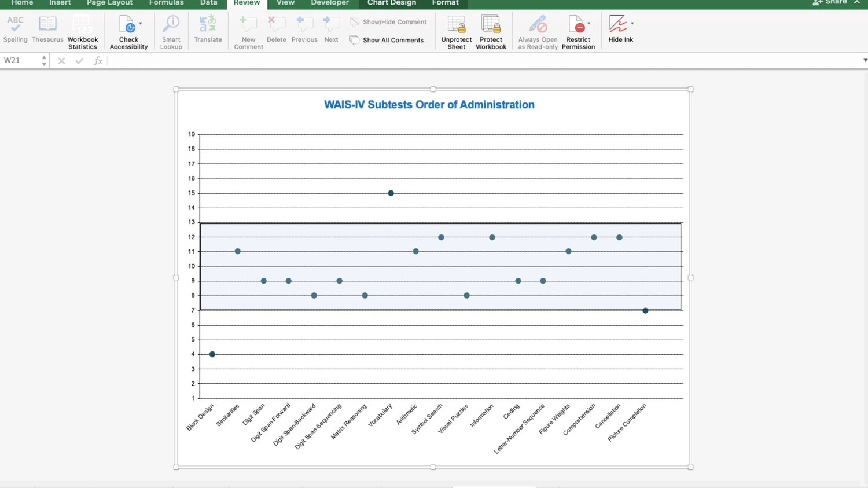Click the Check Accessibility icon
This screenshot has height=488, width=868.
[x=128, y=24]
